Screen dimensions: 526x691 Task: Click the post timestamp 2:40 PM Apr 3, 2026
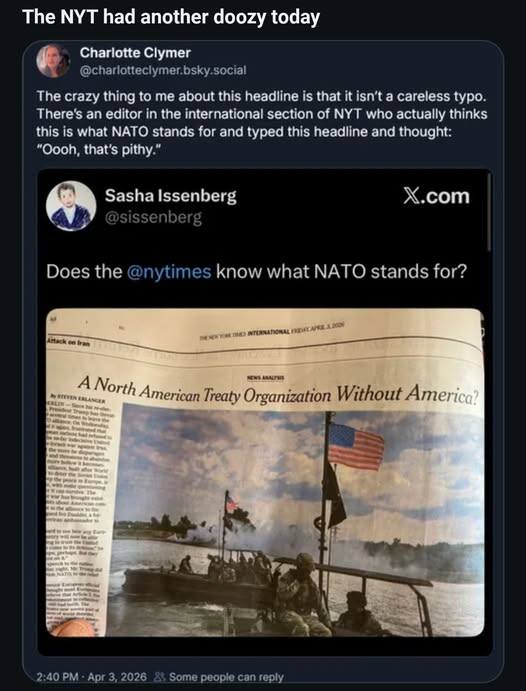(92, 677)
